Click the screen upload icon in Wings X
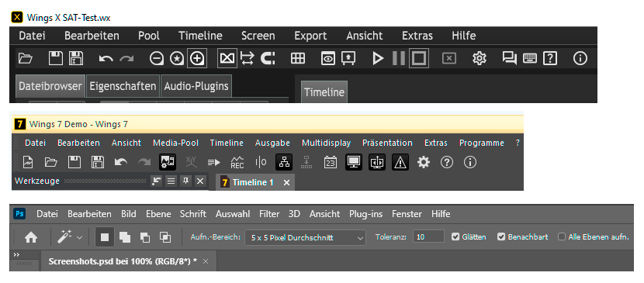644x283 pixels. (x=348, y=59)
